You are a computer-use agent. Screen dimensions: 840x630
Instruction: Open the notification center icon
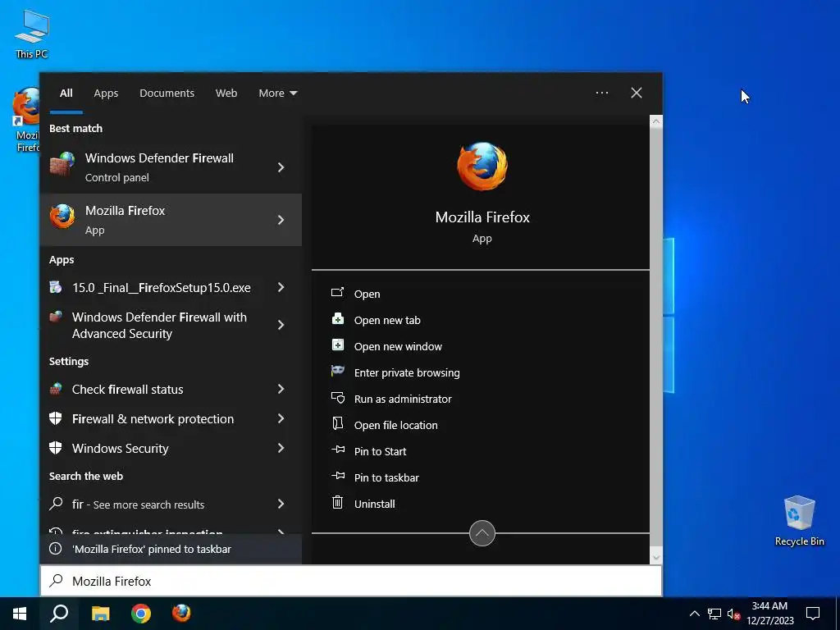click(x=813, y=614)
